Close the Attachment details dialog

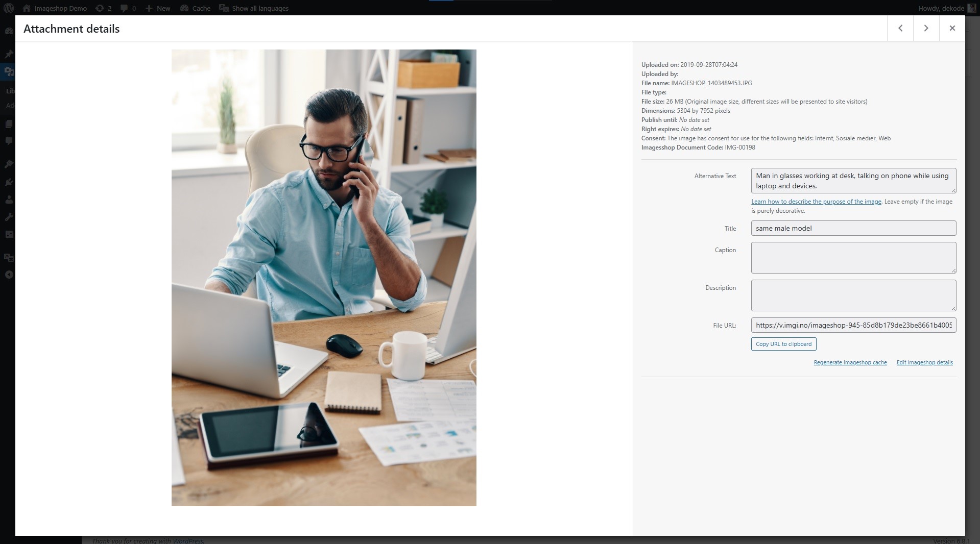click(x=952, y=28)
